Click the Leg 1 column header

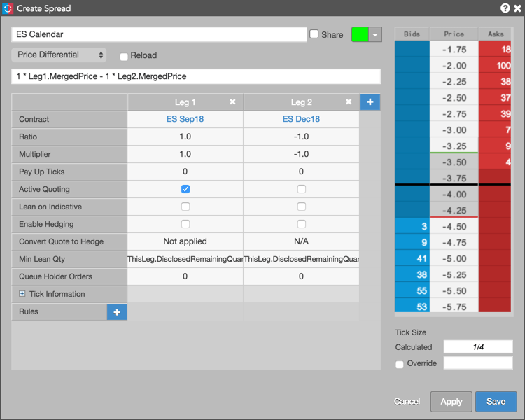[x=185, y=101]
